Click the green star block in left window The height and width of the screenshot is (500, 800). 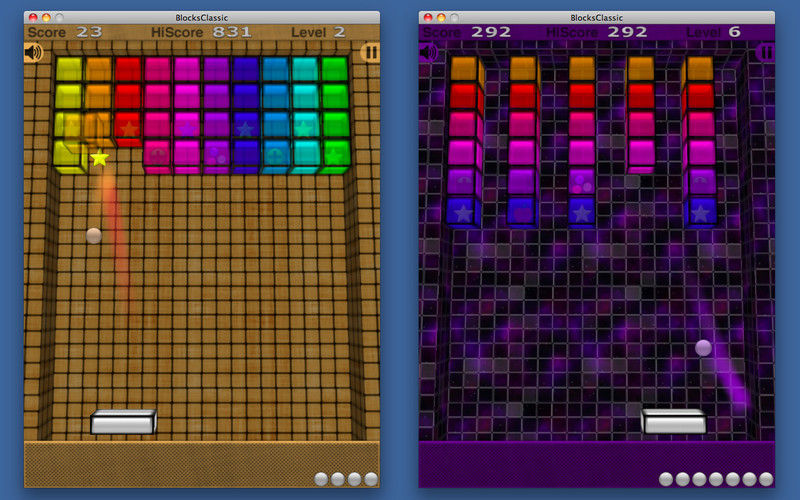click(x=335, y=156)
